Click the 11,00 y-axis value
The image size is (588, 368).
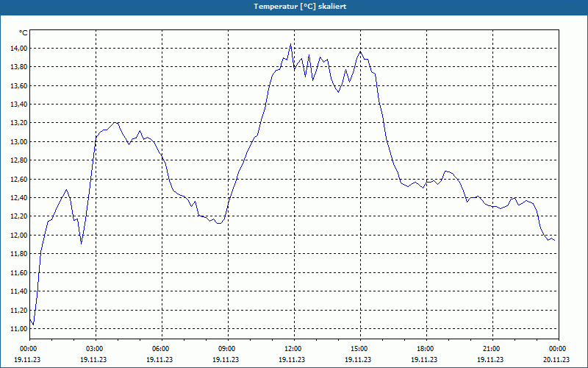pos(18,328)
